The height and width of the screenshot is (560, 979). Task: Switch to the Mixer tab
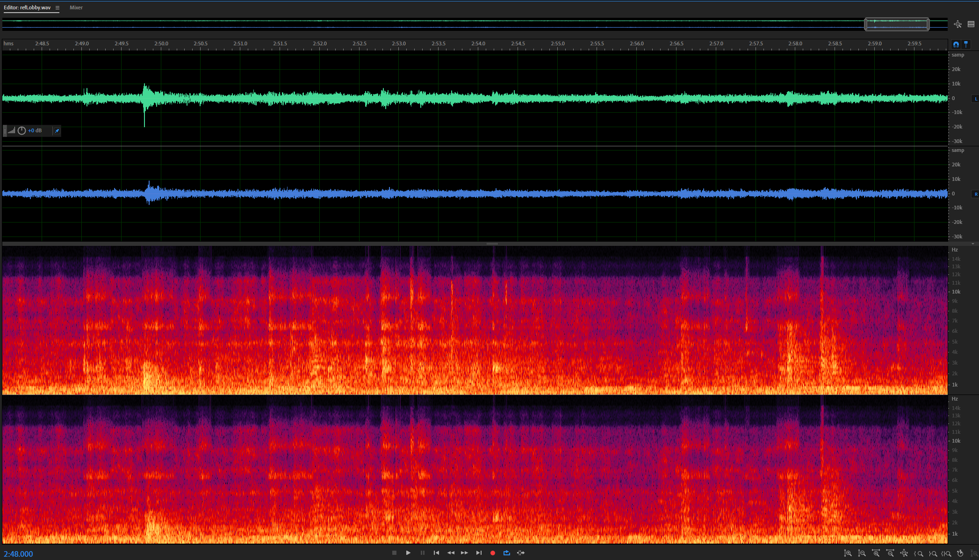[x=76, y=7]
